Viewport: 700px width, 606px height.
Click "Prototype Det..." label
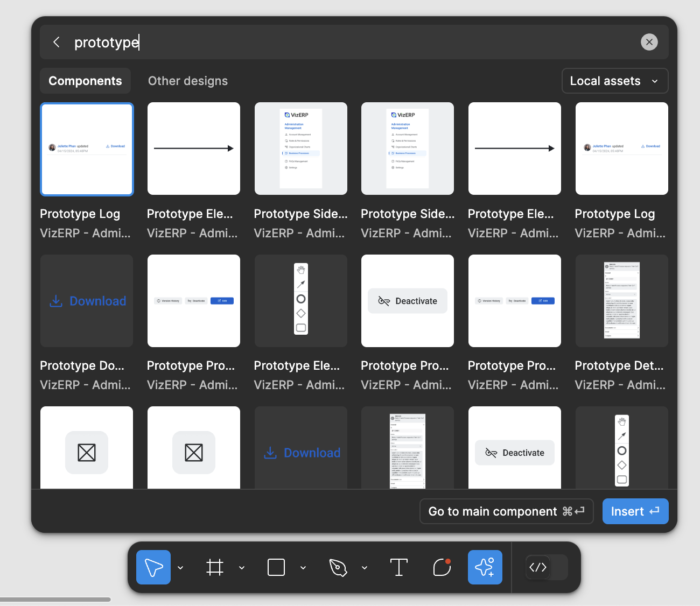coord(619,365)
